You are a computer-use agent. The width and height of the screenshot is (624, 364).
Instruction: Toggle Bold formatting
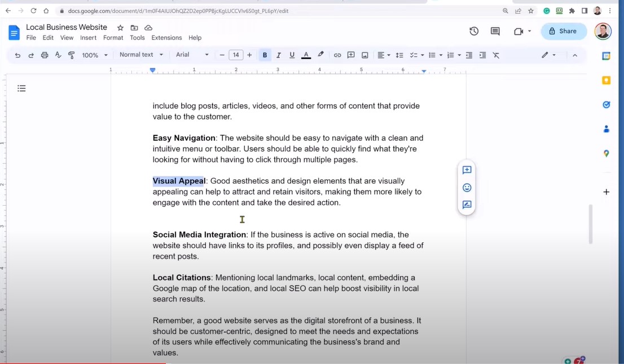tap(265, 55)
